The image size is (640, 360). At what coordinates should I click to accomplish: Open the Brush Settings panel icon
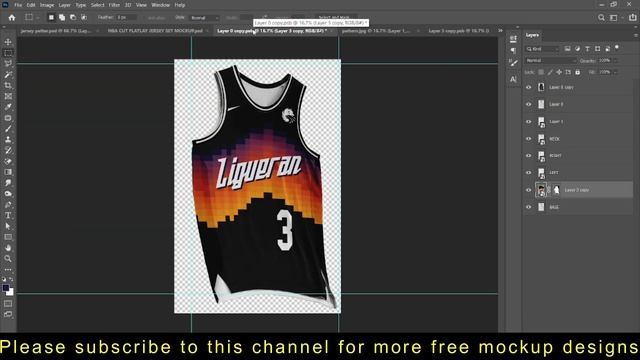(513, 62)
